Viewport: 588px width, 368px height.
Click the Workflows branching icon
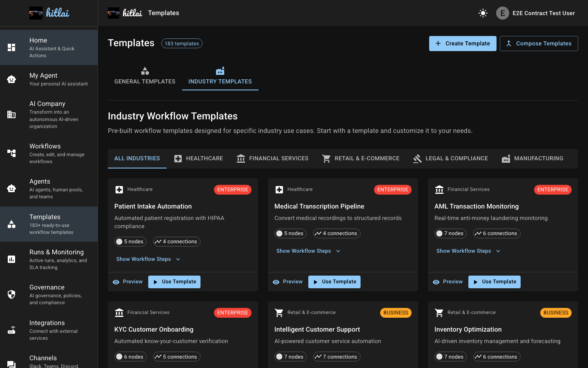tap(11, 153)
